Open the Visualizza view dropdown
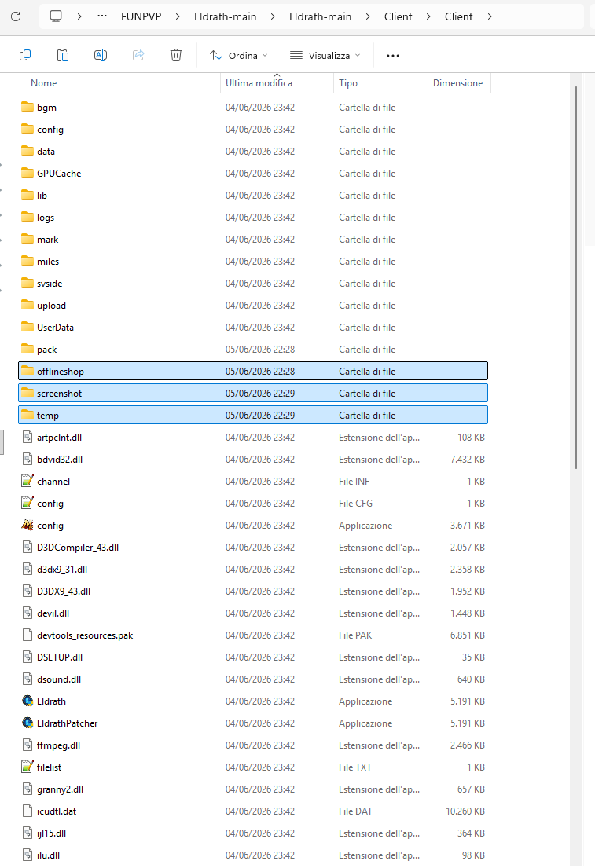Image resolution: width=595 pixels, height=868 pixels. click(325, 55)
